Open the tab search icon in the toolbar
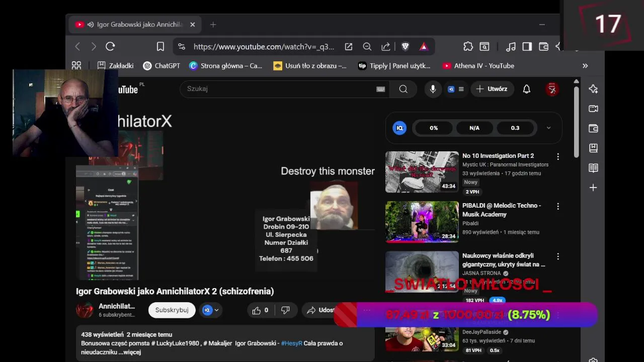 [x=485, y=47]
